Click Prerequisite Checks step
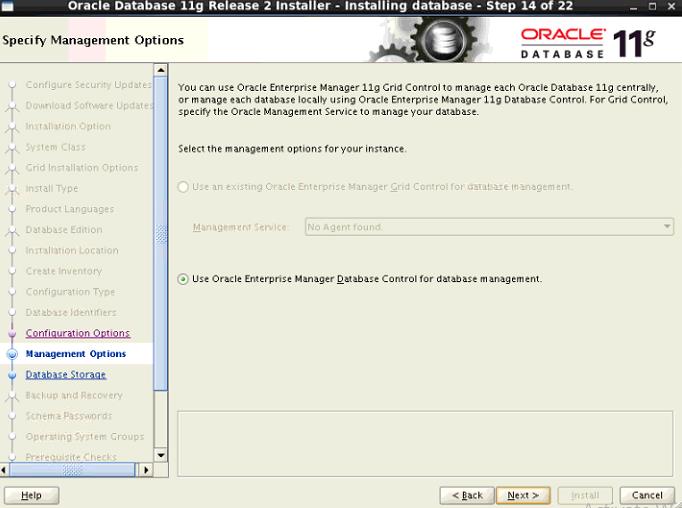The height and width of the screenshot is (508, 682). (71, 457)
